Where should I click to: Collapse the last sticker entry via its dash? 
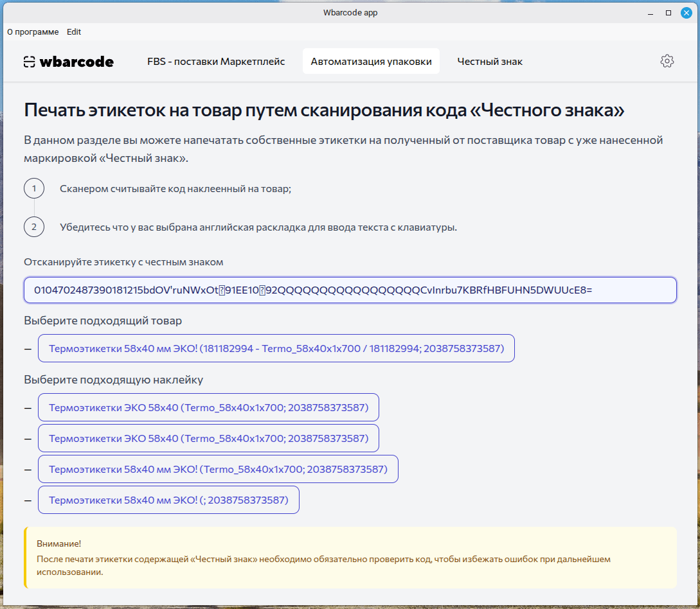26,500
